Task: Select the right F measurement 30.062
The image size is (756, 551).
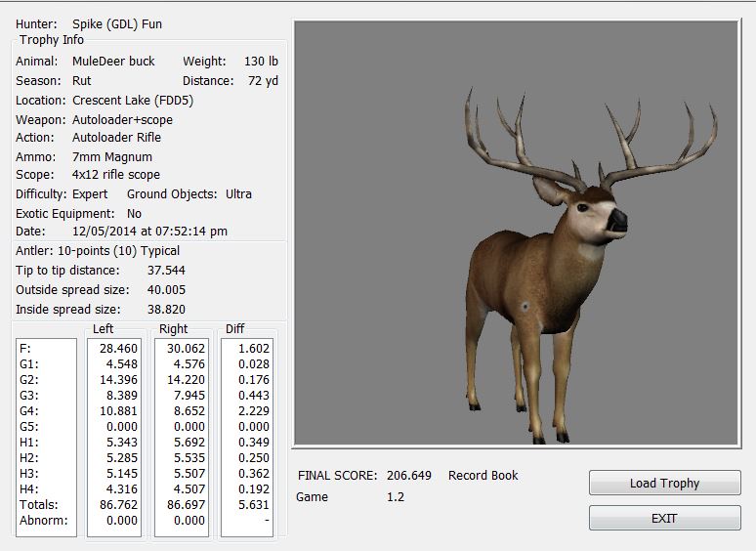Action: [x=186, y=348]
